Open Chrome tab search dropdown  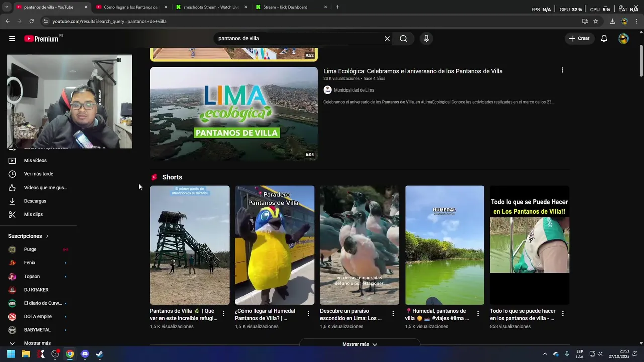6,7
